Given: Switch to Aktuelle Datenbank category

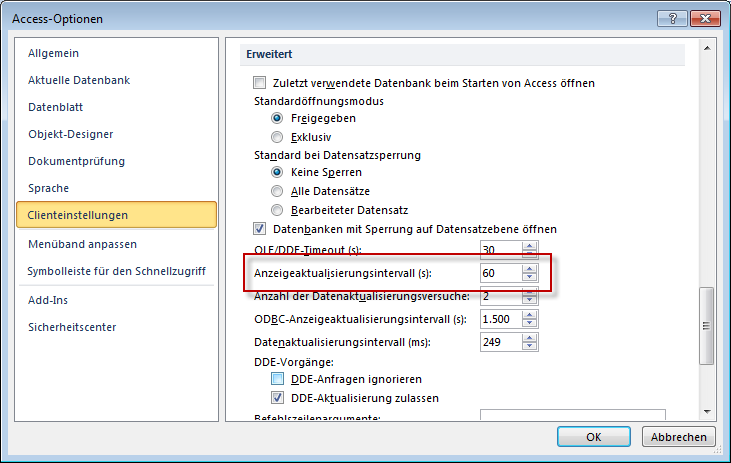Looking at the screenshot, I should click(x=79, y=80).
